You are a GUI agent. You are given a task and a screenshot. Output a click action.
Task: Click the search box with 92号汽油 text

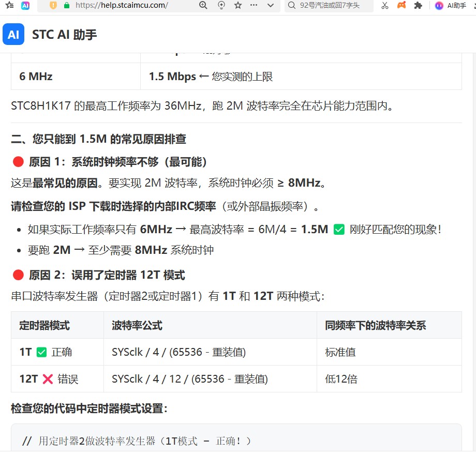[330, 5]
